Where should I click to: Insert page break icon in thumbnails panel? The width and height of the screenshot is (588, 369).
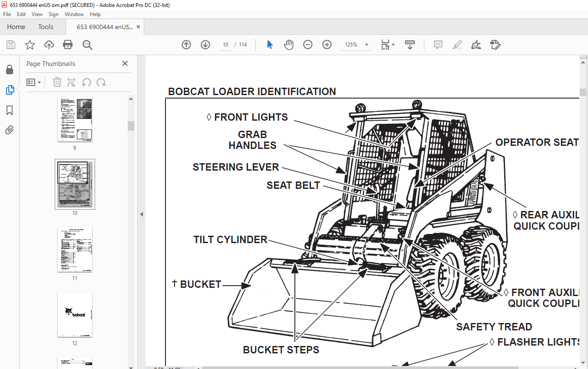pos(72,82)
